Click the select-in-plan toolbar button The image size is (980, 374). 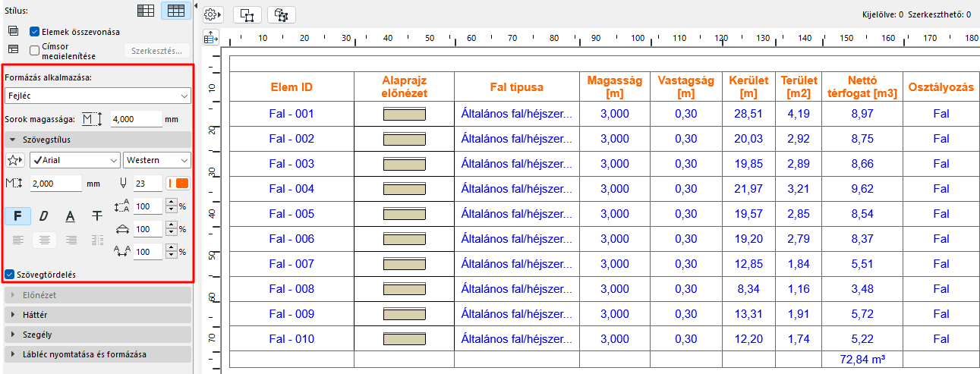(247, 14)
